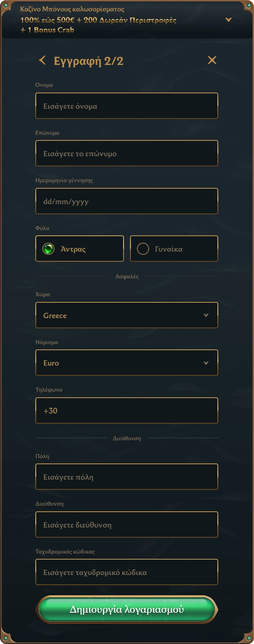Open the Euro currency dropdown
This screenshot has width=254, height=644.
tap(127, 363)
